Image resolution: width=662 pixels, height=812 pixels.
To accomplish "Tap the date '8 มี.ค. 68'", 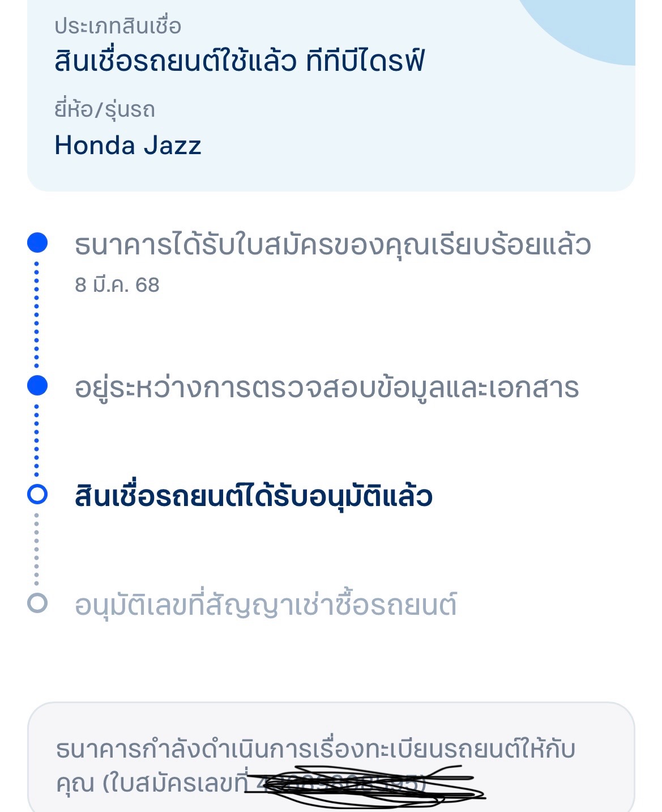I will (117, 284).
